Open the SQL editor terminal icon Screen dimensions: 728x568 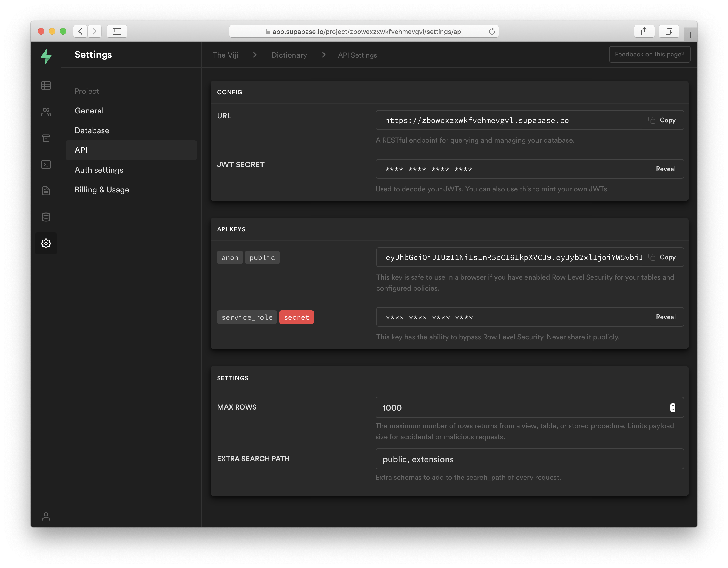[x=46, y=164]
